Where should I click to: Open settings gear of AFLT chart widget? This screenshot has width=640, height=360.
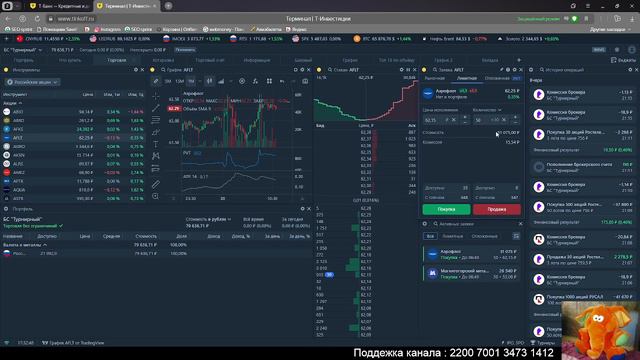[302, 70]
